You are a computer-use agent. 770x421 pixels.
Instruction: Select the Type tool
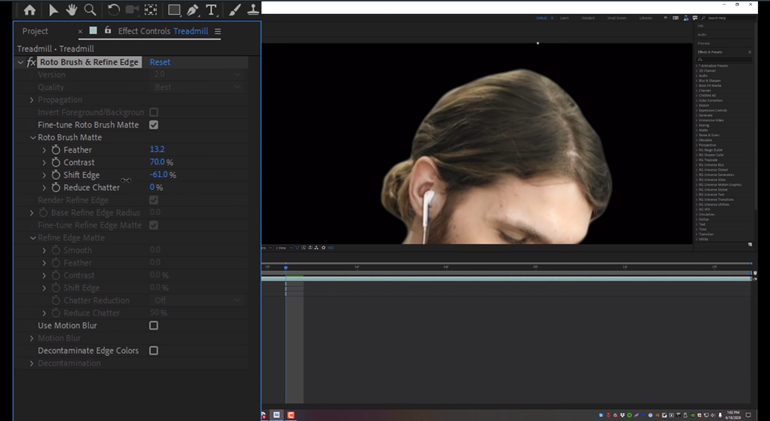click(x=211, y=10)
